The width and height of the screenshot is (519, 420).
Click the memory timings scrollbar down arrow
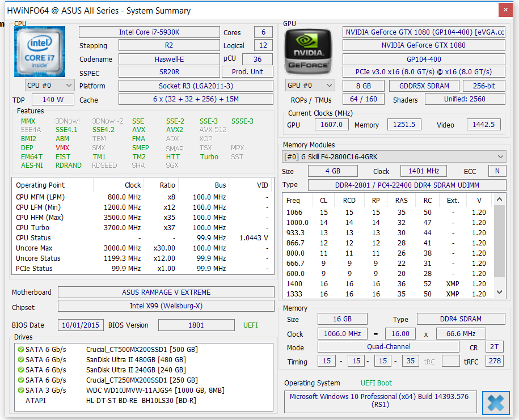[x=500, y=292]
